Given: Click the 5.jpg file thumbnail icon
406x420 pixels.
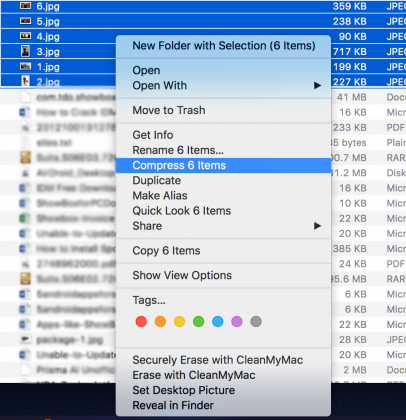Looking at the screenshot, I should [x=25, y=21].
